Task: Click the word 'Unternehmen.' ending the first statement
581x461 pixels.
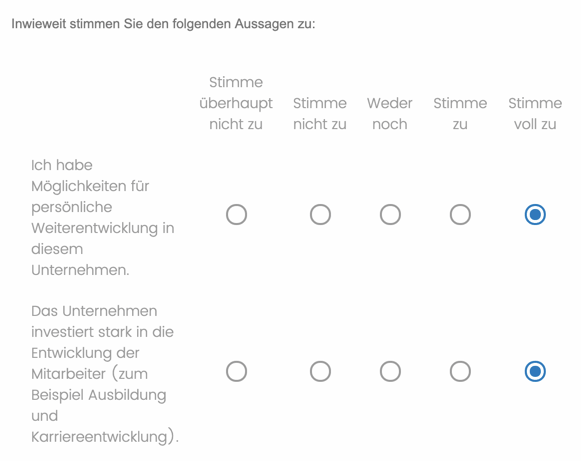Action: (x=80, y=270)
